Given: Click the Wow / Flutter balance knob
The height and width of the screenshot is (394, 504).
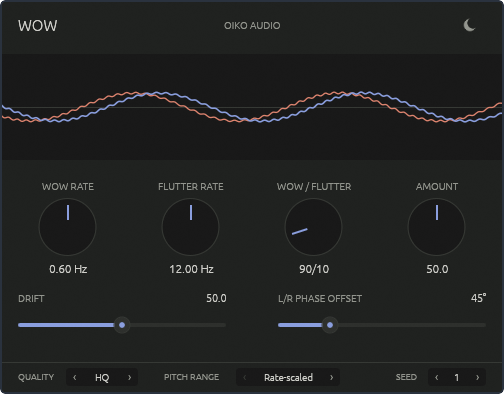Looking at the screenshot, I should (x=314, y=227).
